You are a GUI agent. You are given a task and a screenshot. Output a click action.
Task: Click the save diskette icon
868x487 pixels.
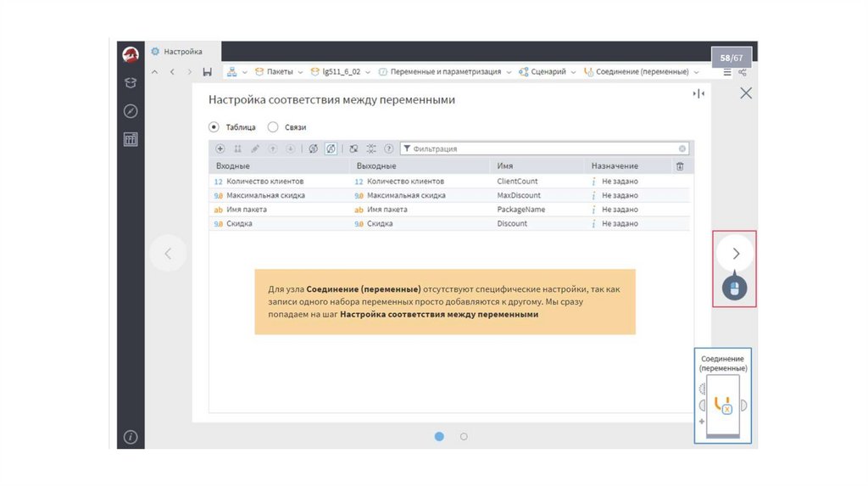pos(208,72)
